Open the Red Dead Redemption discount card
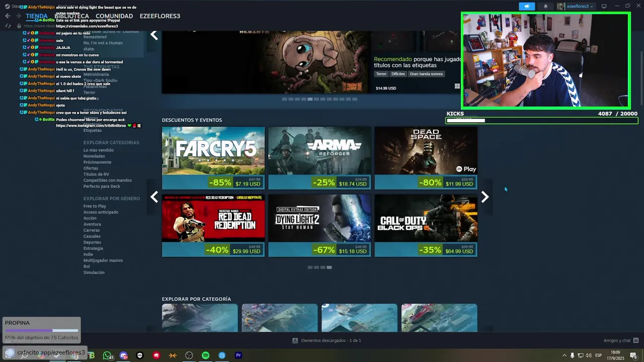644x362 pixels. [x=213, y=225]
